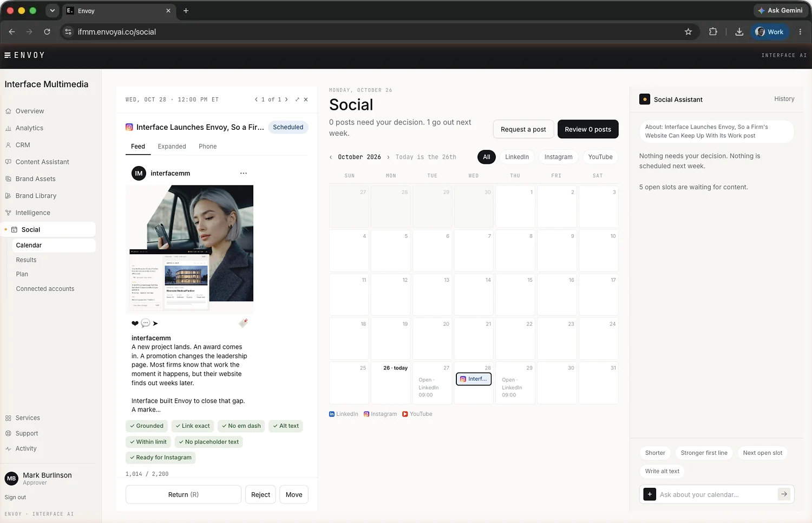Click the Move button
The height and width of the screenshot is (523, 812).
click(x=294, y=494)
